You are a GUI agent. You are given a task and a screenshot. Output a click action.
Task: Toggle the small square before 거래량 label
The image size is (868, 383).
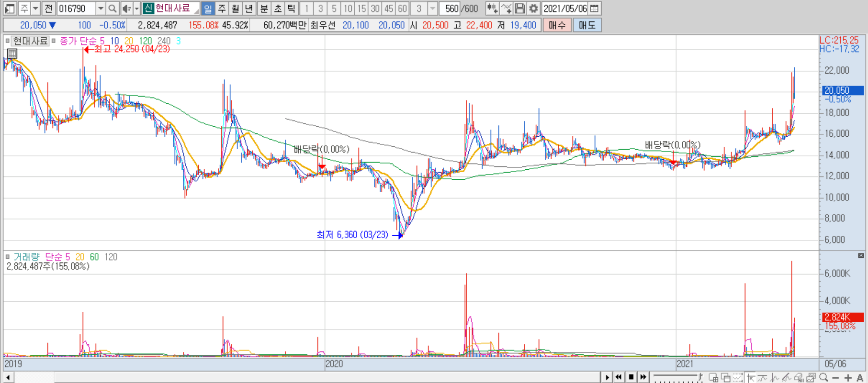pyautogui.click(x=7, y=257)
